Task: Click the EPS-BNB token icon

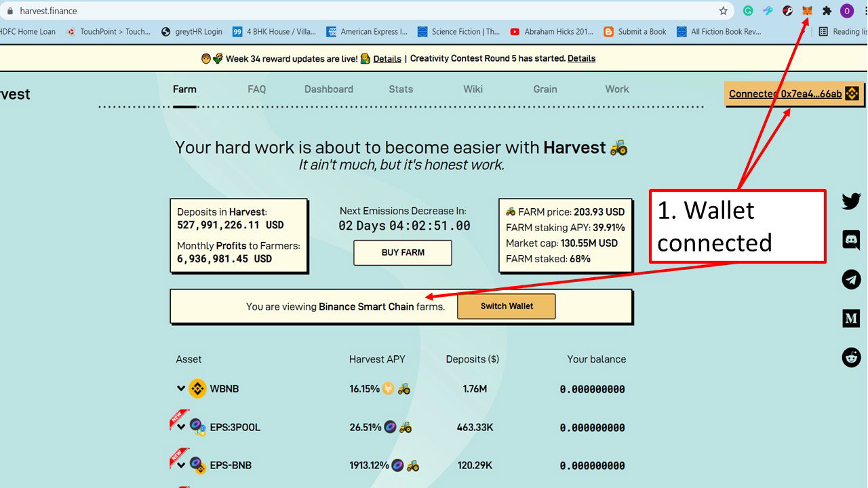Action: 197,466
